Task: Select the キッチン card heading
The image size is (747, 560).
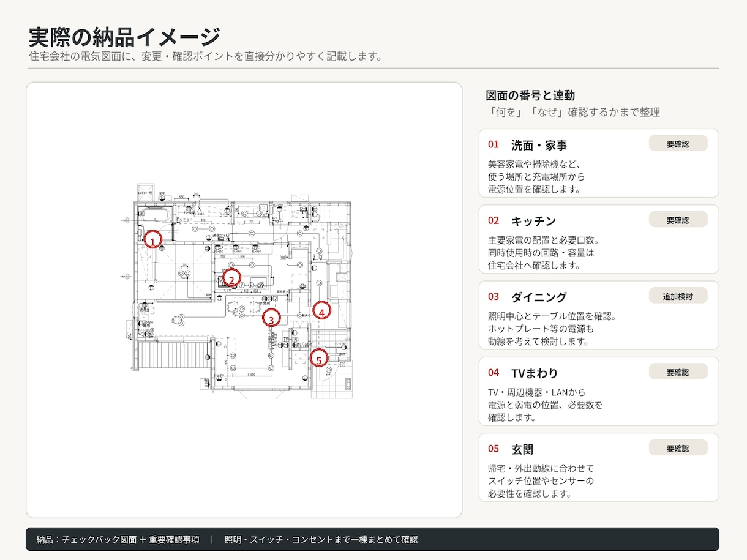Action: pyautogui.click(x=533, y=221)
